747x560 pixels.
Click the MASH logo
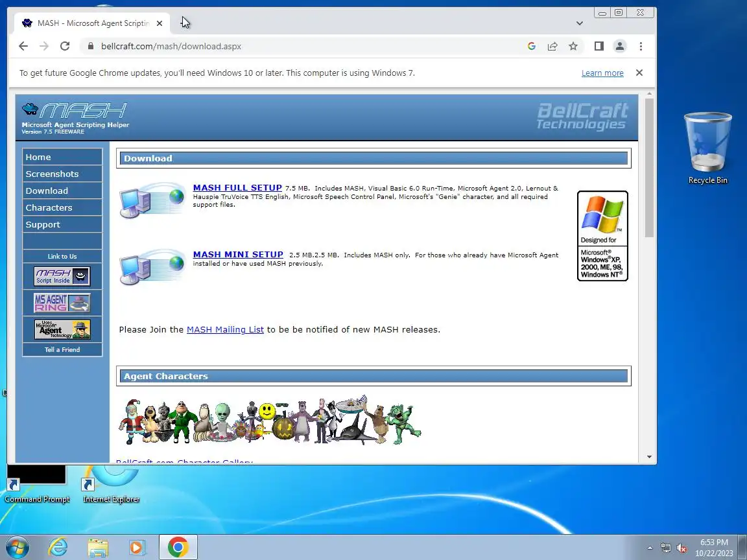(x=75, y=117)
